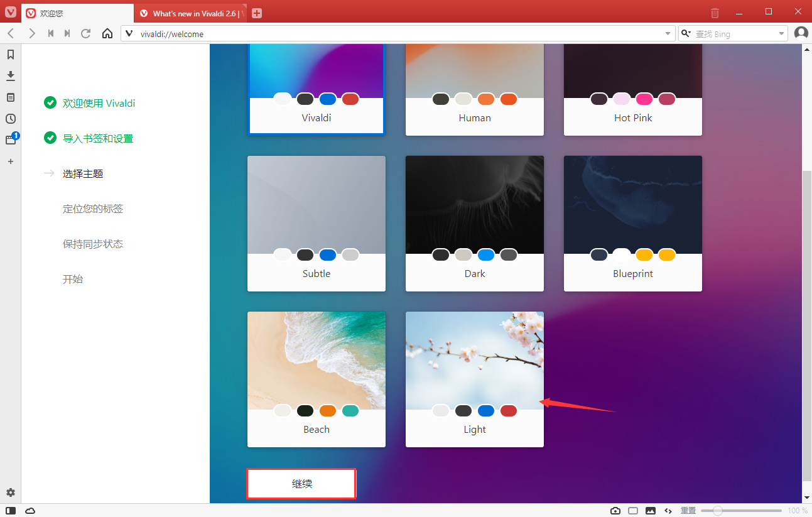This screenshot has width=812, height=517.
Task: Click the 继续 button to continue
Action: pos(301,483)
